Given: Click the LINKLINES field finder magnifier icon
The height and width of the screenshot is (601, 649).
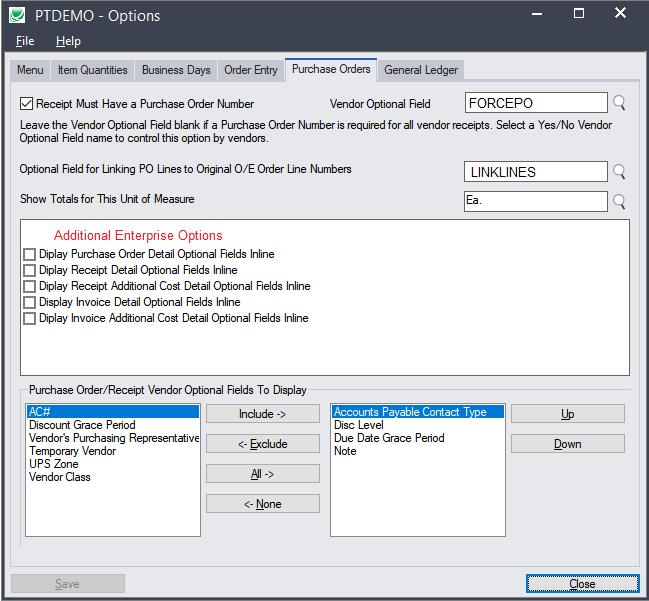Looking at the screenshot, I should click(620, 172).
